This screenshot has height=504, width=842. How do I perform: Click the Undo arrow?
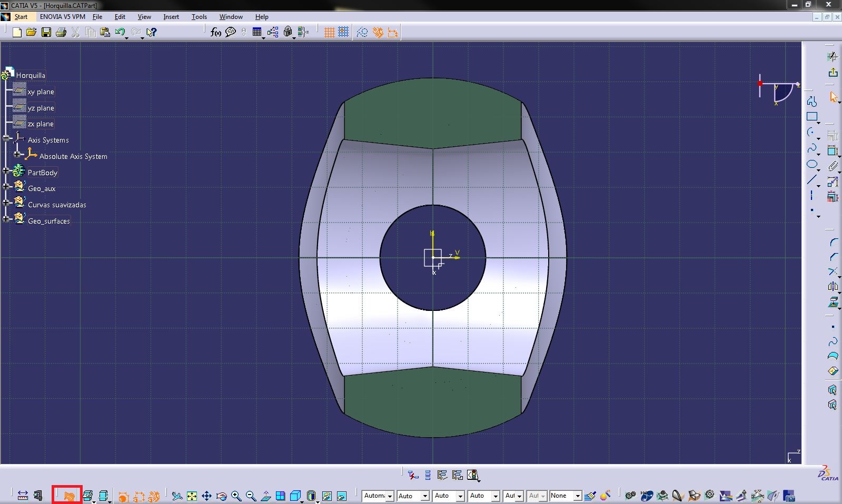pyautogui.click(x=120, y=33)
